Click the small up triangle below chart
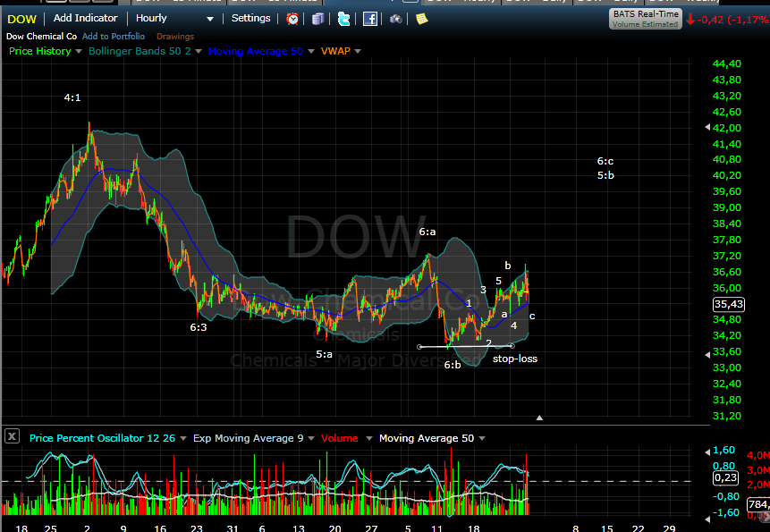This screenshot has height=532, width=770. [x=539, y=418]
